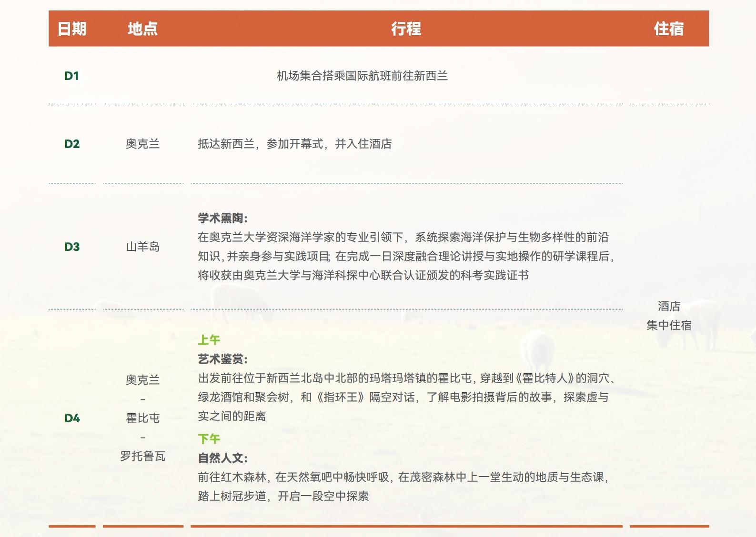Click 奥克兰 in the D2 row

(142, 144)
